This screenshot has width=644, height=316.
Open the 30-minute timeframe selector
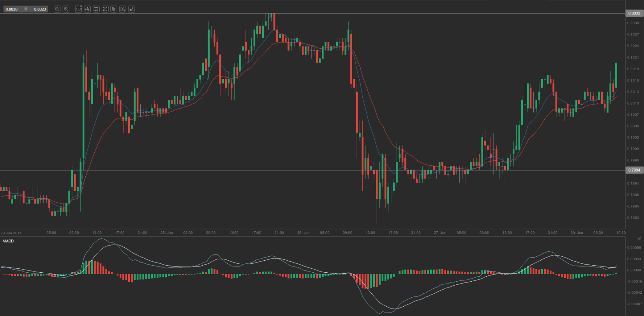(78, 9)
